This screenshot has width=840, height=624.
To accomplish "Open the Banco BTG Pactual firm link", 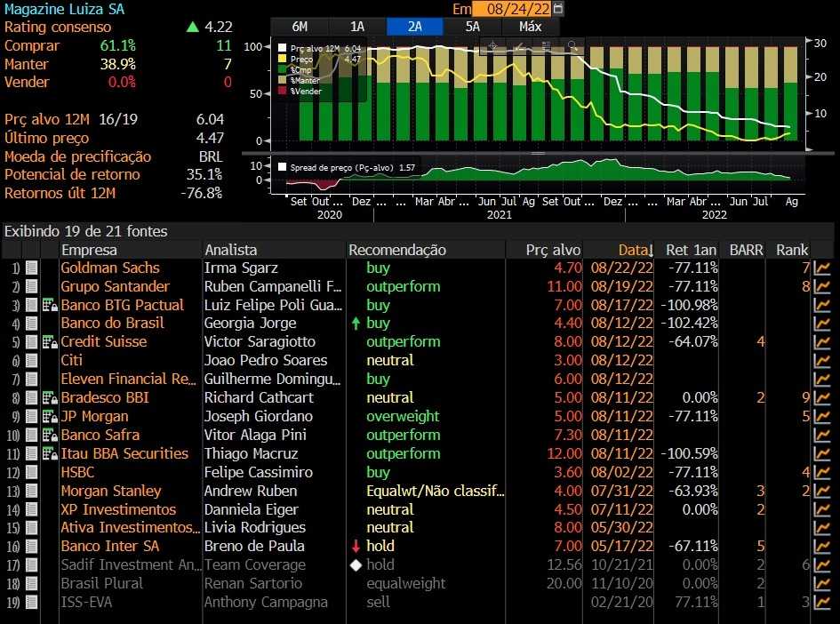I will click(x=122, y=305).
